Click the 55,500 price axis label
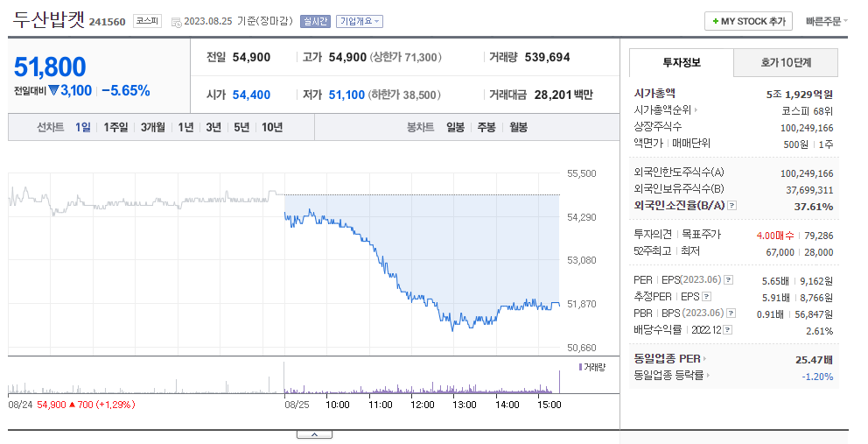The width and height of the screenshot is (868, 444). (x=582, y=173)
